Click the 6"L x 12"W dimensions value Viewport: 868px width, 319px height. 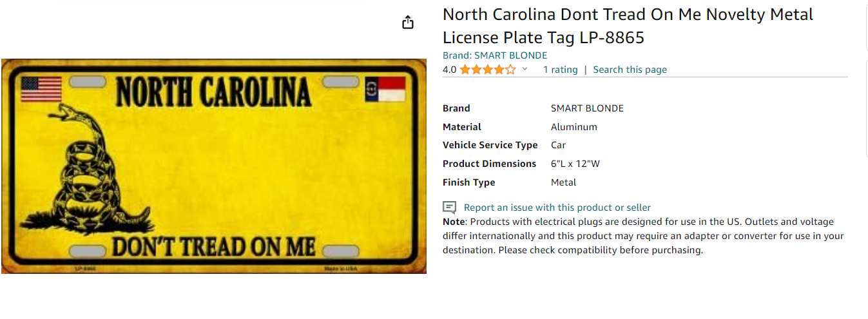[575, 164]
